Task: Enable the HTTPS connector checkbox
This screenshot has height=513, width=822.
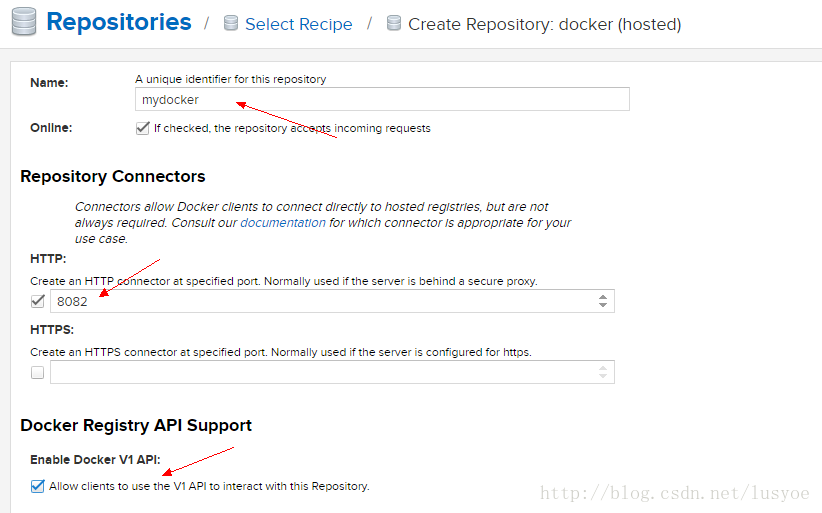Action: click(x=37, y=373)
